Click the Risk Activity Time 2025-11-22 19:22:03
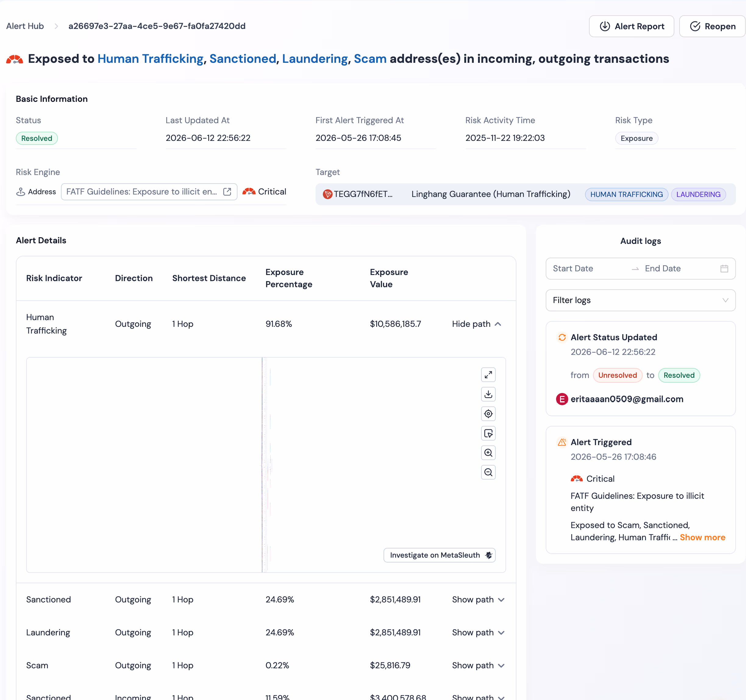Viewport: 746px width, 700px height. [505, 138]
